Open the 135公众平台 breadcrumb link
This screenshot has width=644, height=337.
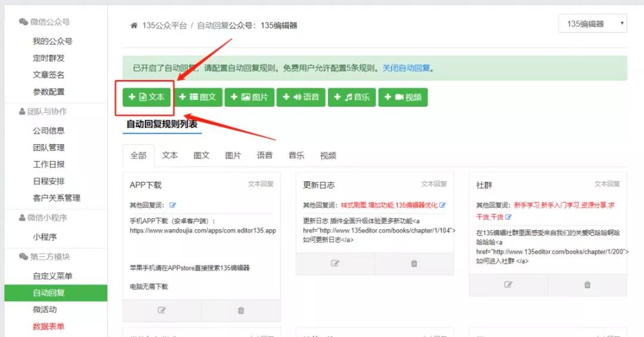(165, 26)
